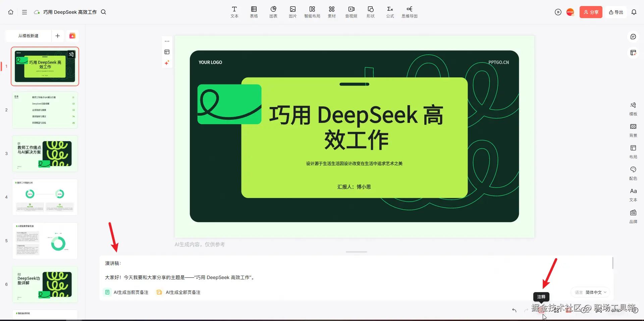
Task: Click YOUR LOGO text on slide
Action: pos(210,62)
